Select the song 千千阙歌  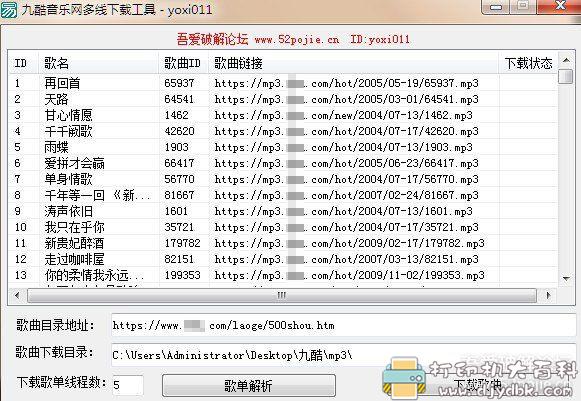68,131
